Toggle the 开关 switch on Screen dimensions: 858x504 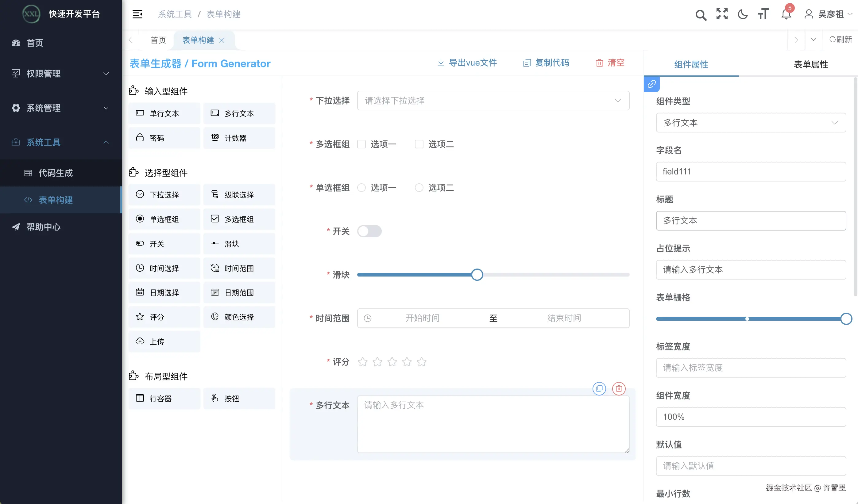(x=369, y=231)
